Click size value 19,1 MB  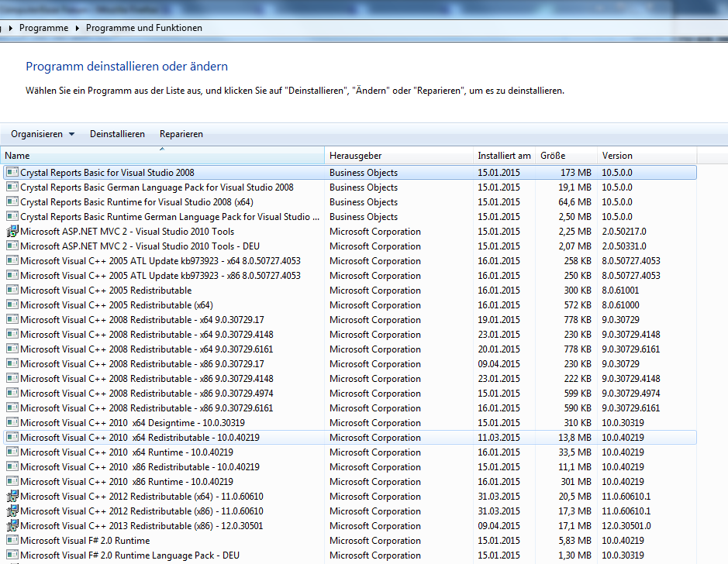coord(574,187)
